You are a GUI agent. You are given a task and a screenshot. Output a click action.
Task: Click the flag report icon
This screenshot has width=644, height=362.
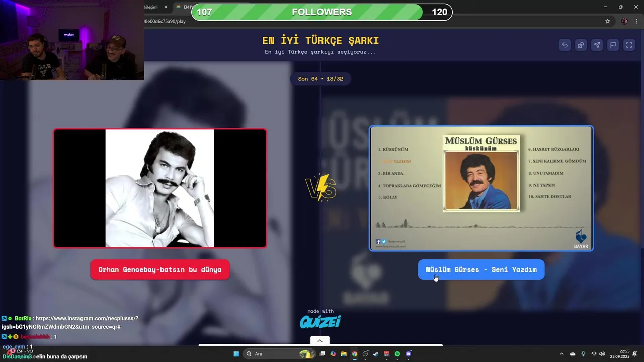613,45
